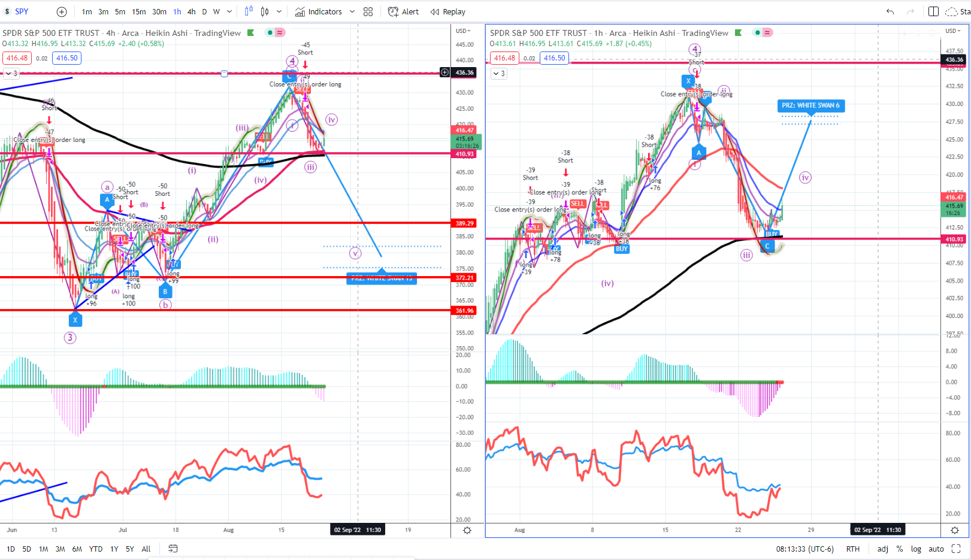
Task: Open the select layout icon
Action: (x=933, y=11)
